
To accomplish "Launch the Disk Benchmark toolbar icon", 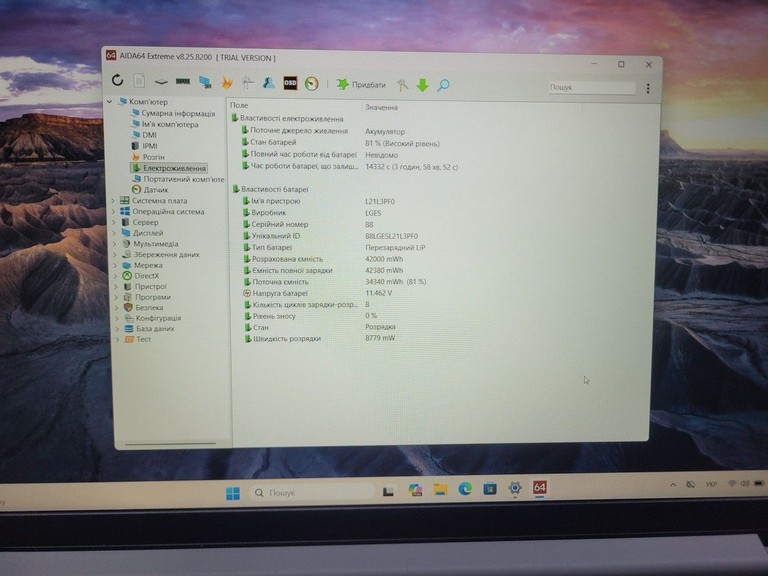I will pos(161,82).
